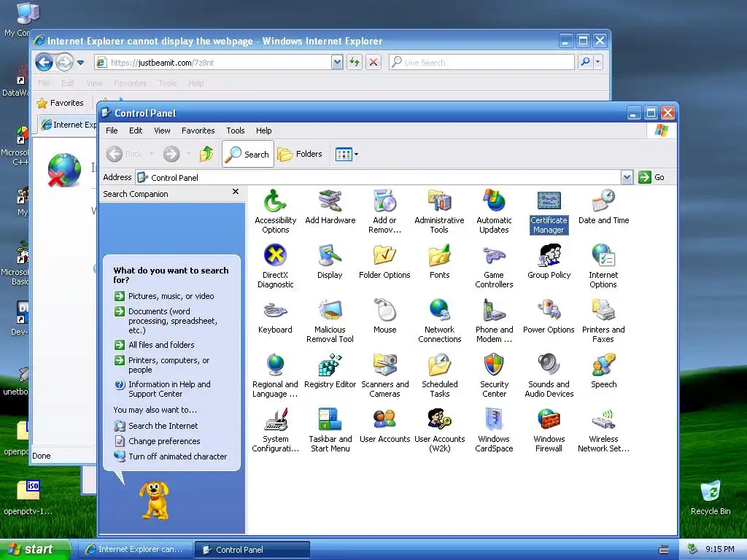The height and width of the screenshot is (560, 747).
Task: Select All files and folders search
Action: [155, 345]
